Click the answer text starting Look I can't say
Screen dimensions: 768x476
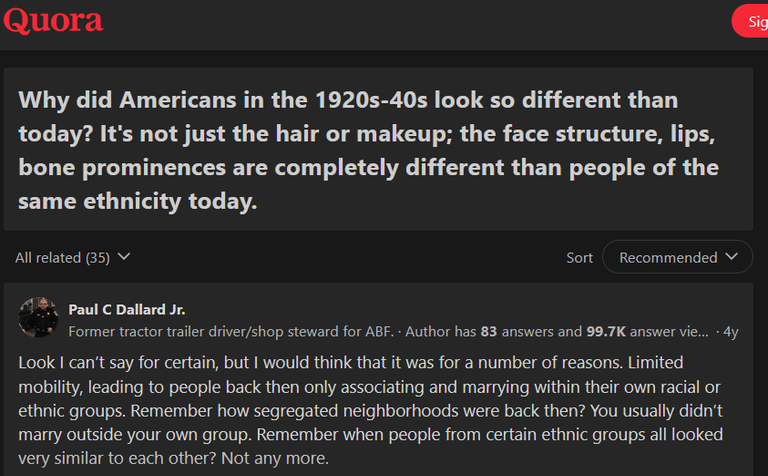(x=370, y=410)
